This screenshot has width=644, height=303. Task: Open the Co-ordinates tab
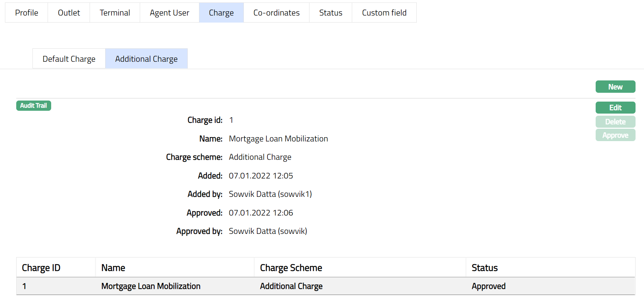point(276,13)
